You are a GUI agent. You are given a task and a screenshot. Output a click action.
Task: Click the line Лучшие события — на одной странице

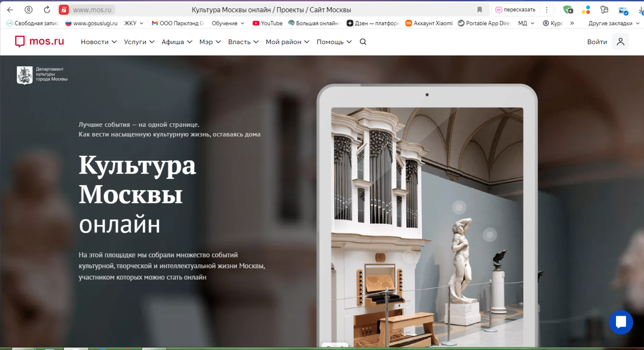point(139,124)
